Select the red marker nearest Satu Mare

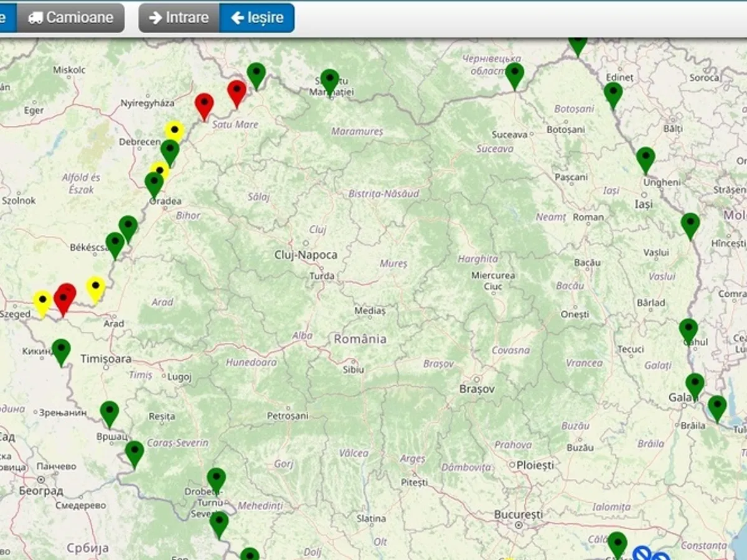pos(204,105)
